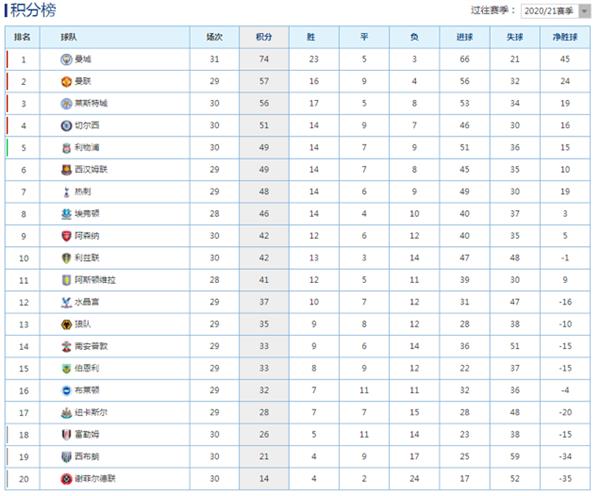Sort by 积分 column header
Image resolution: width=600 pixels, height=496 pixels.
click(264, 37)
